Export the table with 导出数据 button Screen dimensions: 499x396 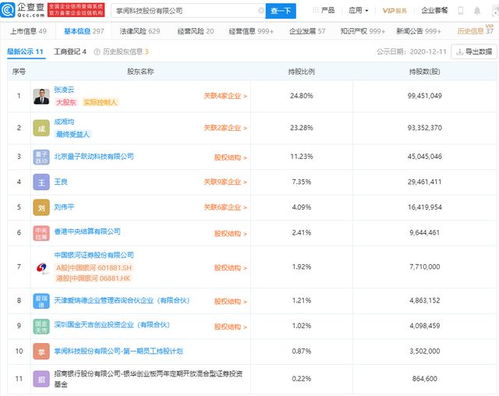[474, 52]
